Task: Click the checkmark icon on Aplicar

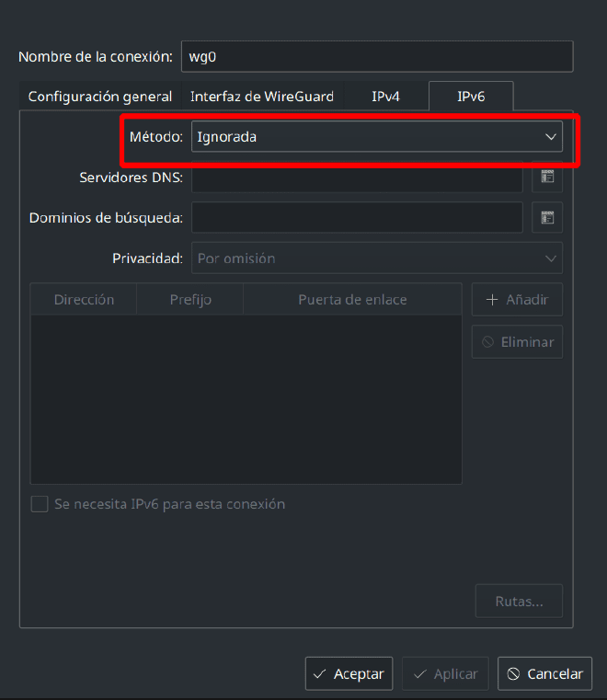Action: coord(419,674)
